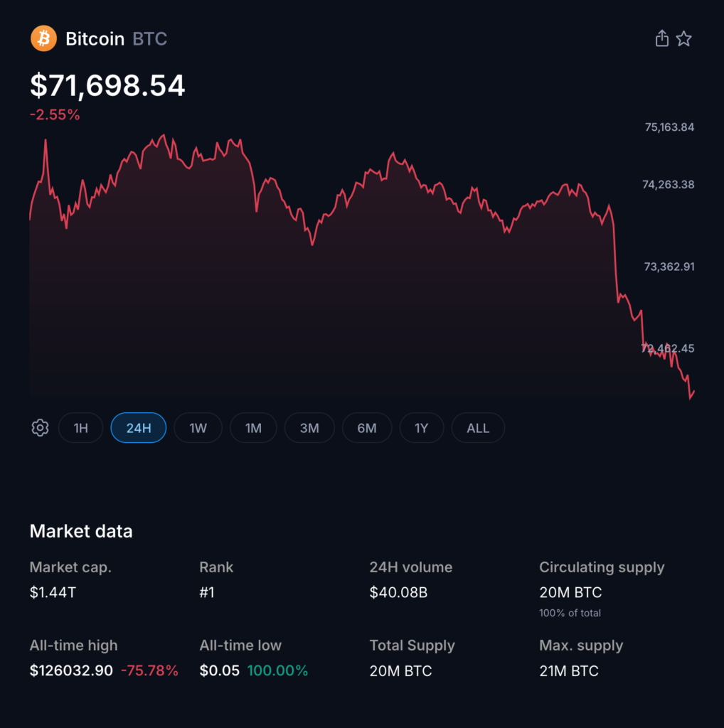Switch to the 1H timeframe
This screenshot has height=728, width=724.
[80, 427]
